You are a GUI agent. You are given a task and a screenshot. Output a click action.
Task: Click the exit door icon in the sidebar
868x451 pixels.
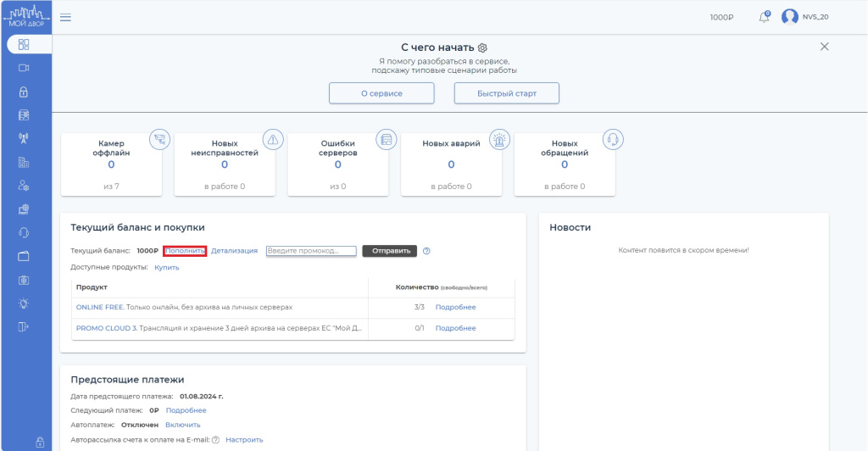(24, 327)
